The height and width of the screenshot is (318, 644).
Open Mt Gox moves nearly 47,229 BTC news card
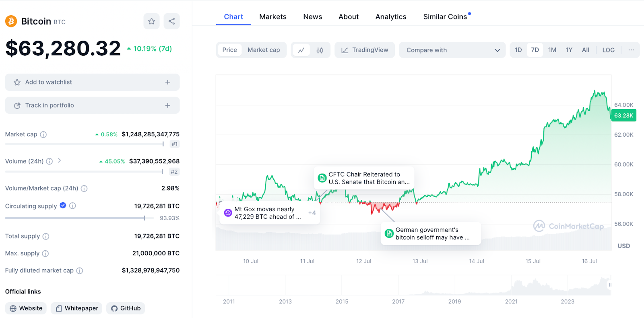(270, 213)
